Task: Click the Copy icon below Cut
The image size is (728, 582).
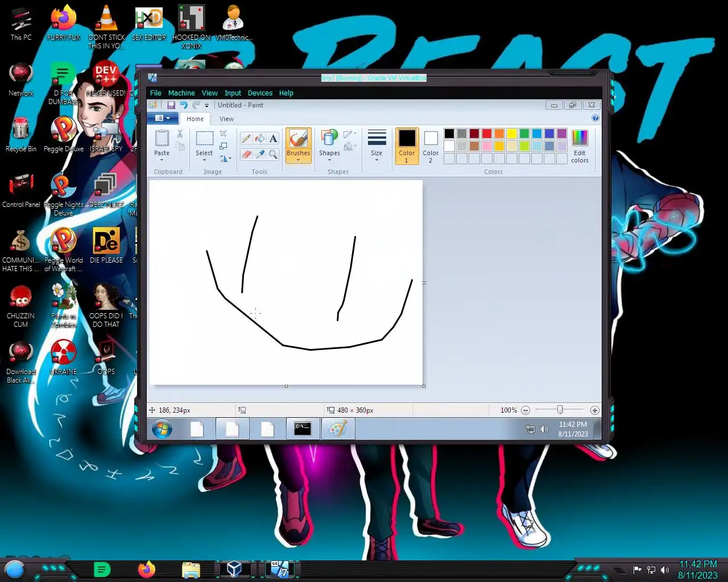Action: (x=180, y=146)
